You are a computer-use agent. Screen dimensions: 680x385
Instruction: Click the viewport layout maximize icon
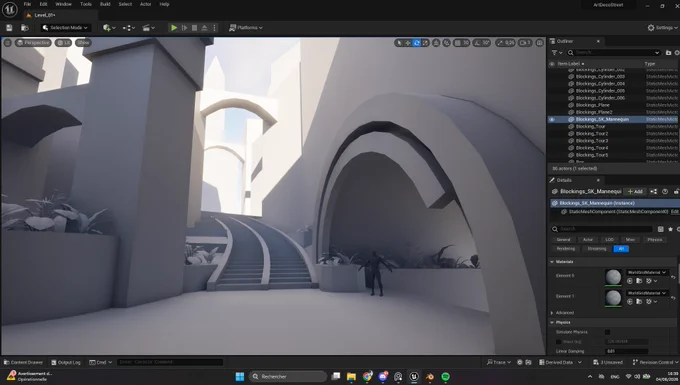pos(539,42)
